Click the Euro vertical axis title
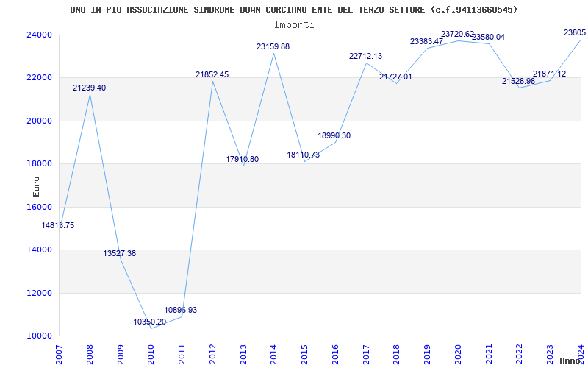The image size is (588, 368). pos(36,186)
